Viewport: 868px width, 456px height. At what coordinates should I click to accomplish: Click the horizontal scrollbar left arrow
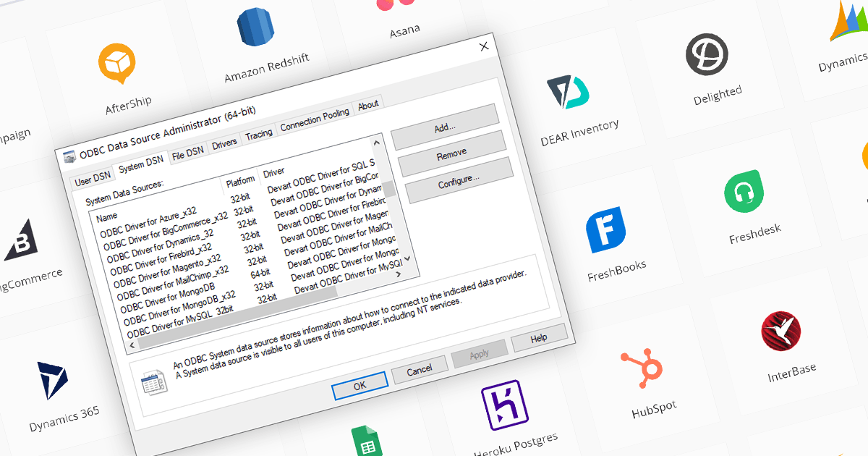tap(132, 345)
